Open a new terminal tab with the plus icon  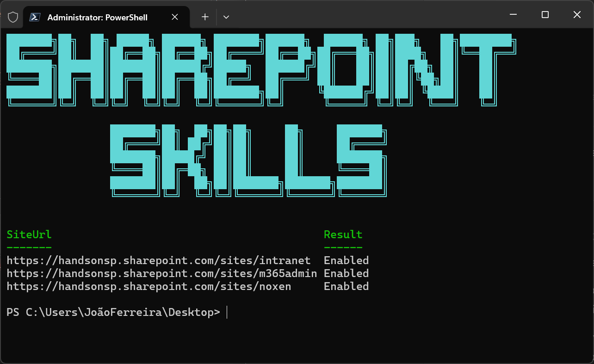click(204, 17)
